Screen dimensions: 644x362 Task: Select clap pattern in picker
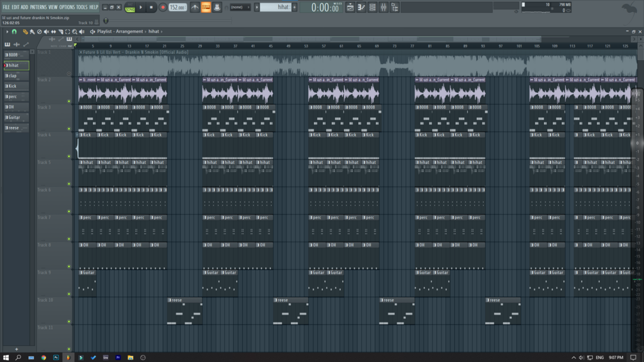(17, 76)
